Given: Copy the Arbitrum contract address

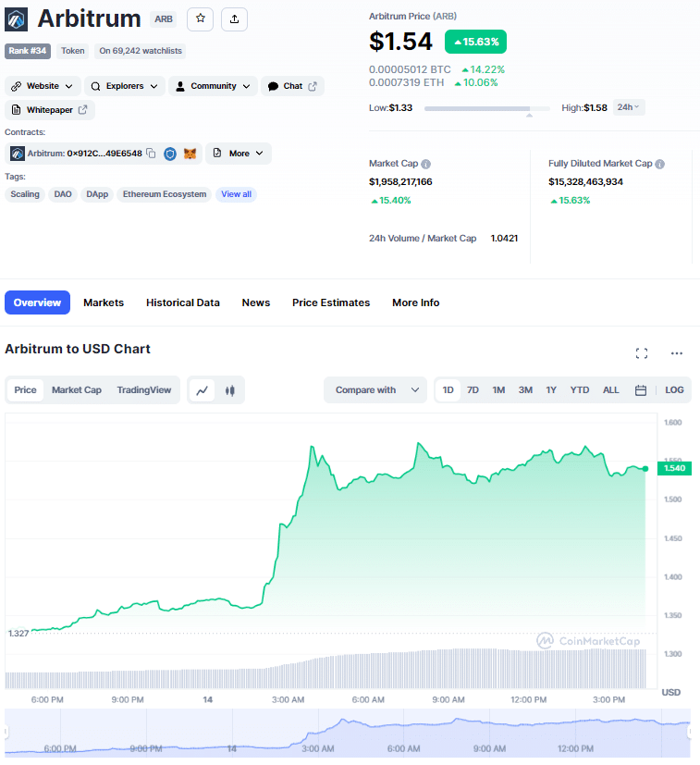Looking at the screenshot, I should 151,153.
